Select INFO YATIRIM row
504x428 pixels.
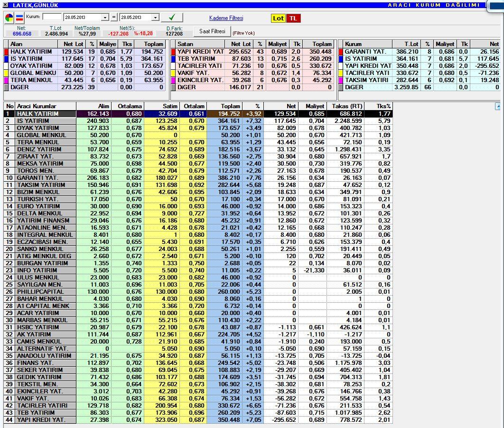(x=198, y=270)
